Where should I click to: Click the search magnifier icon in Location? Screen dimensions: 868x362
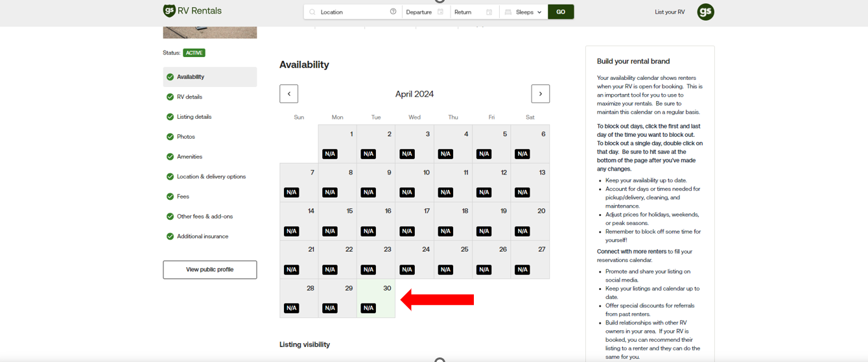click(312, 12)
